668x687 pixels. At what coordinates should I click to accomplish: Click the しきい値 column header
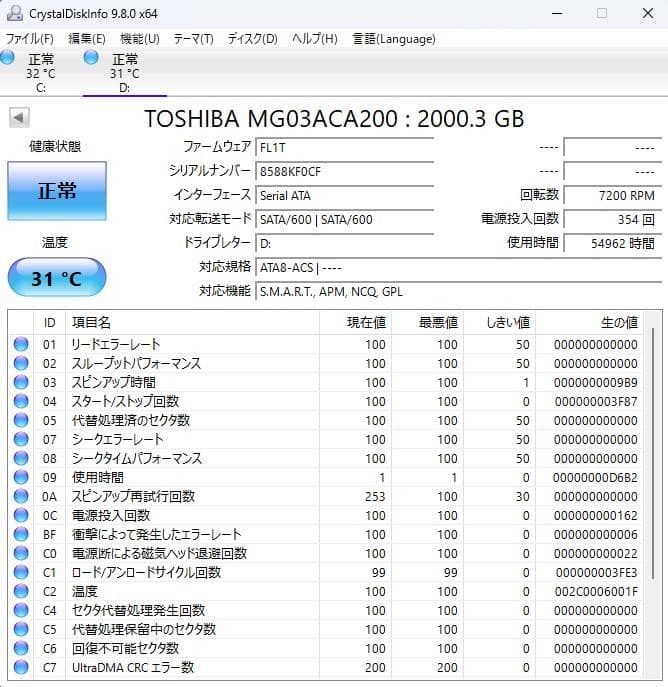pyautogui.click(x=500, y=323)
